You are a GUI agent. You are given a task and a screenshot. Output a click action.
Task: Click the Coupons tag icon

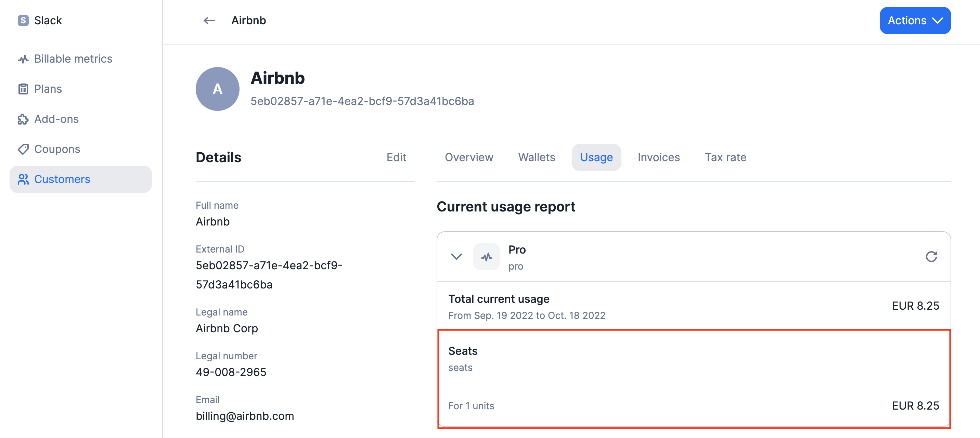point(23,149)
